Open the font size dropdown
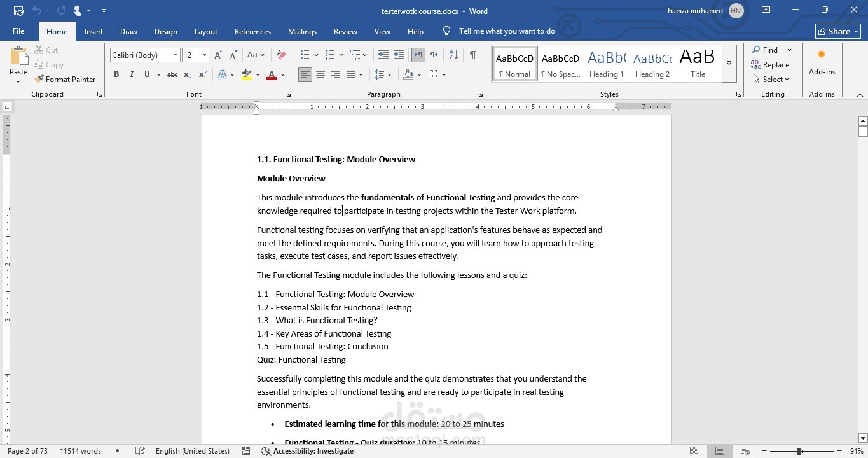This screenshot has width=868, height=458. point(204,55)
